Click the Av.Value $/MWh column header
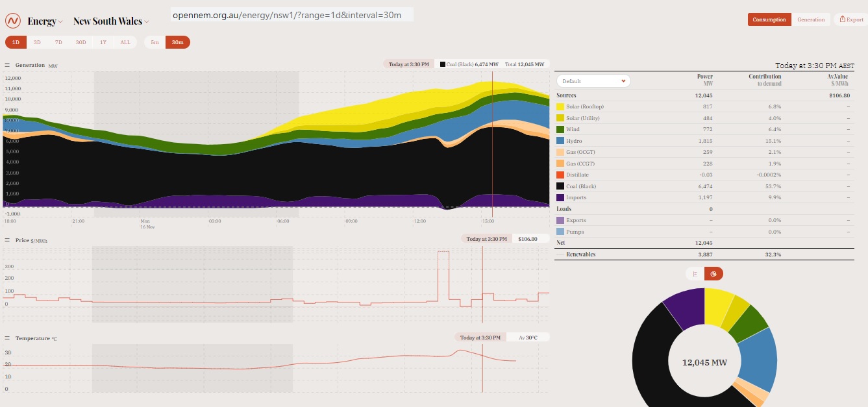Viewport: 868px width, 407px height. [x=837, y=80]
